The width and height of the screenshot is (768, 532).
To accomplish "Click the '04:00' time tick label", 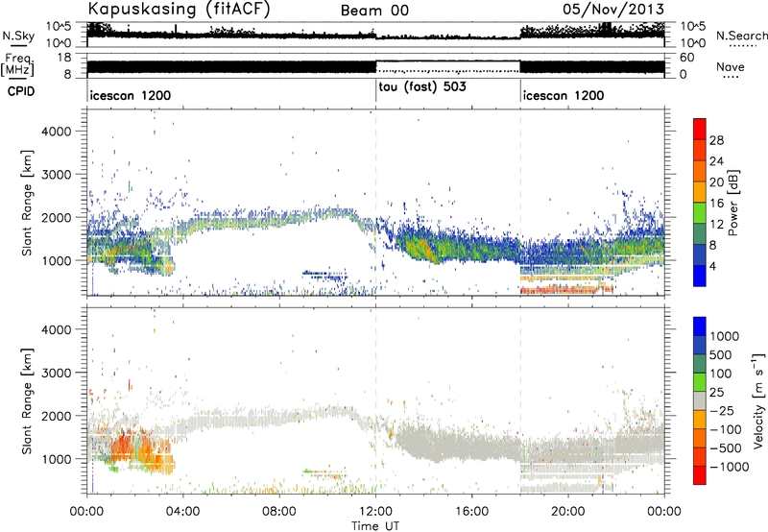I will (182, 512).
